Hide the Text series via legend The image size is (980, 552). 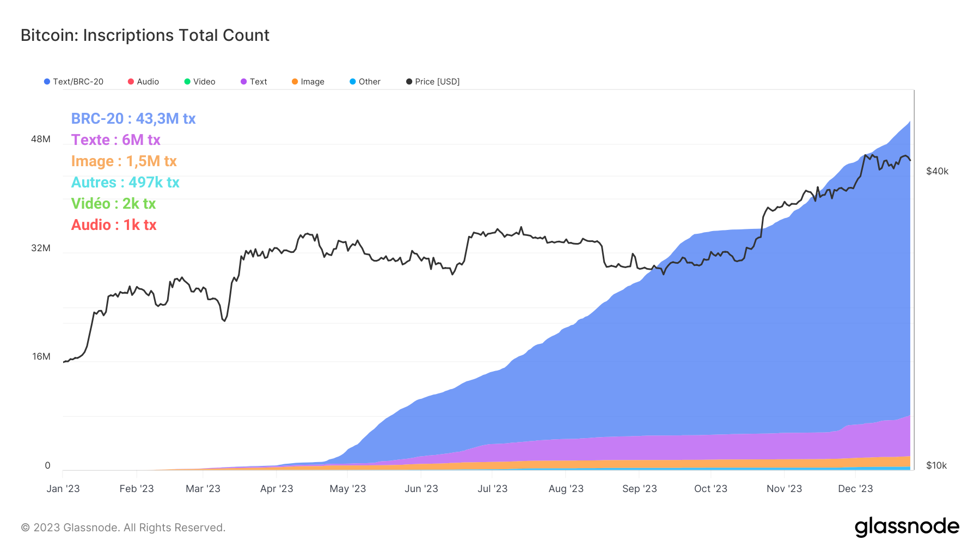click(x=254, y=82)
